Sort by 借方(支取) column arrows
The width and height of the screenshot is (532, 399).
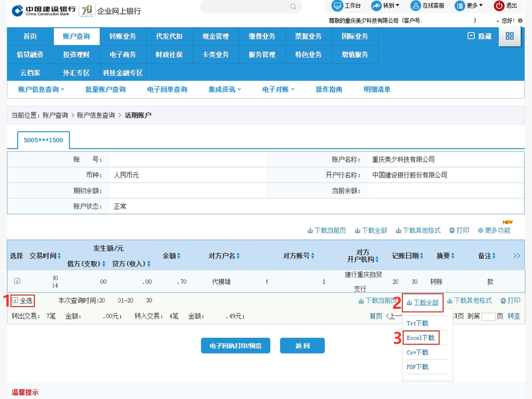pyautogui.click(x=104, y=264)
